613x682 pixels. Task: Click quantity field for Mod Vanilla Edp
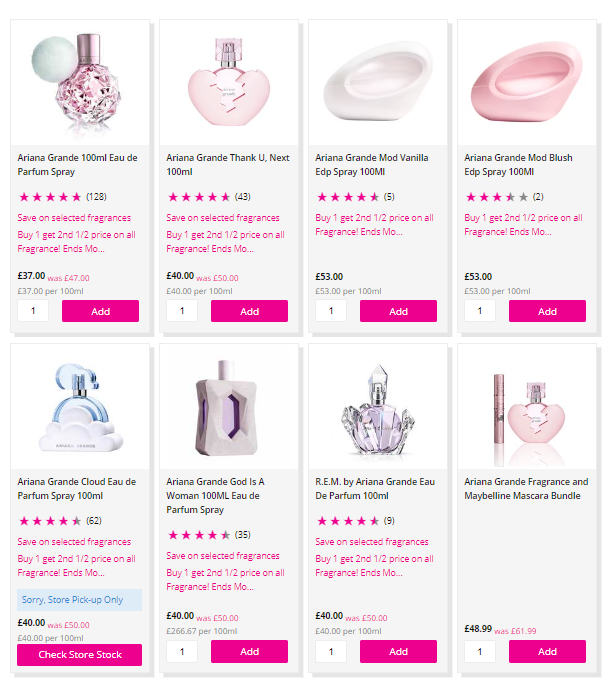(331, 311)
